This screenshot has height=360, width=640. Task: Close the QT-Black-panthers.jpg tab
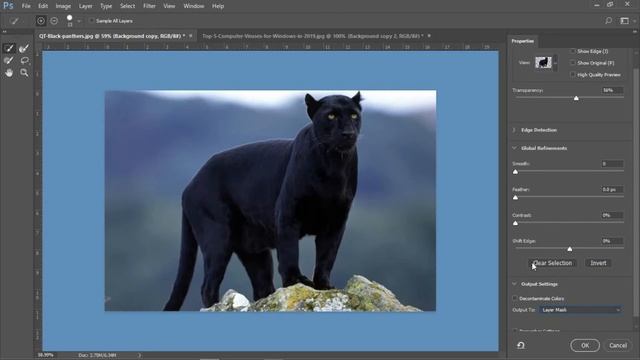[191, 36]
